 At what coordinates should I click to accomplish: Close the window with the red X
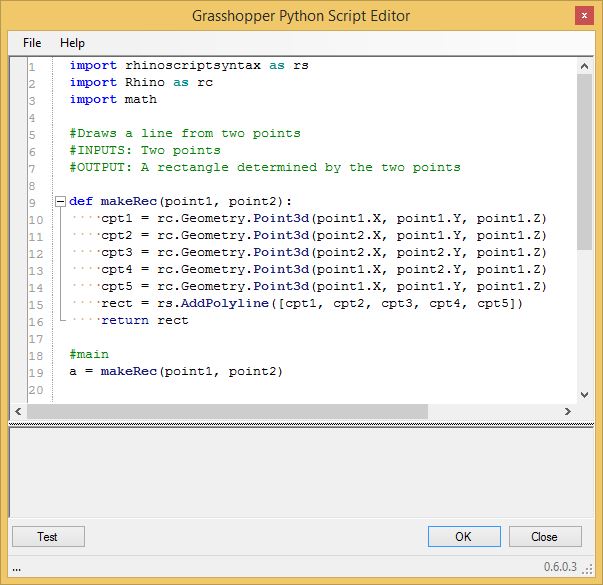click(584, 16)
